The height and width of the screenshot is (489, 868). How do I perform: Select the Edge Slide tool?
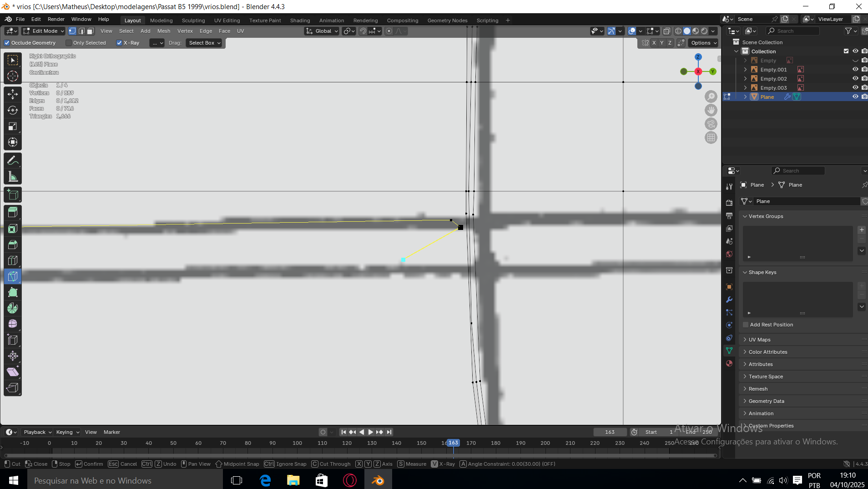[13, 340]
